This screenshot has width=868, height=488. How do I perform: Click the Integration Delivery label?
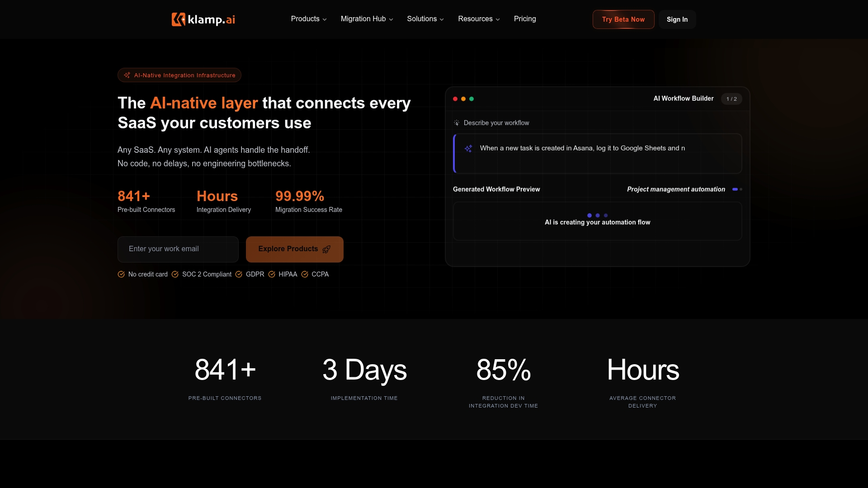coord(224,210)
